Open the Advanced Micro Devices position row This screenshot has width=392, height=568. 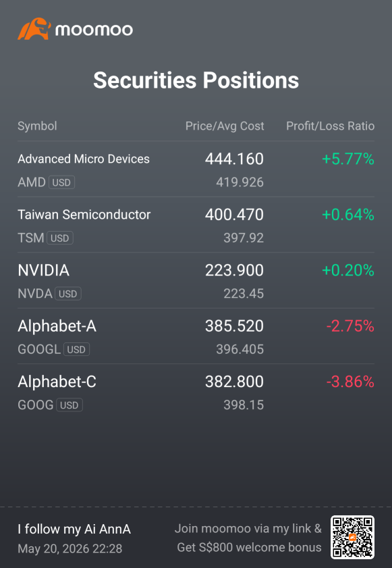(196, 169)
